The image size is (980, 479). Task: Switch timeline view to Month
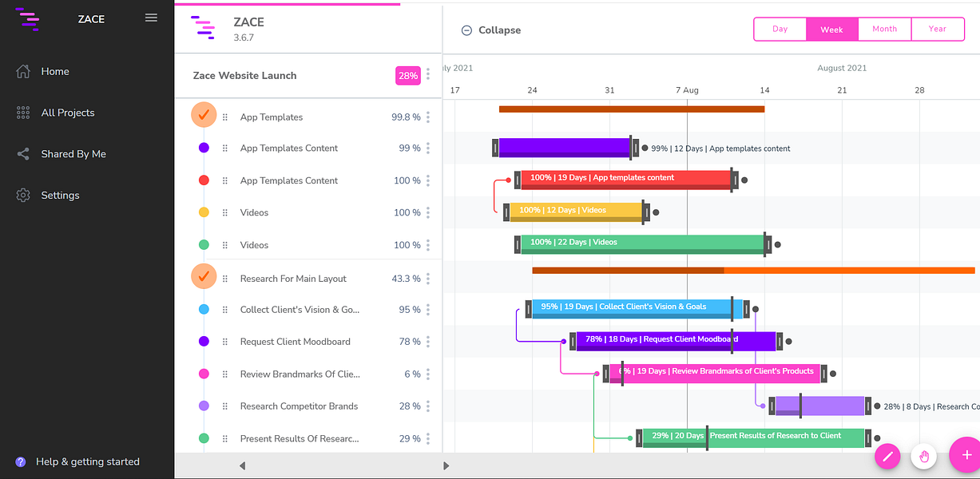(884, 29)
